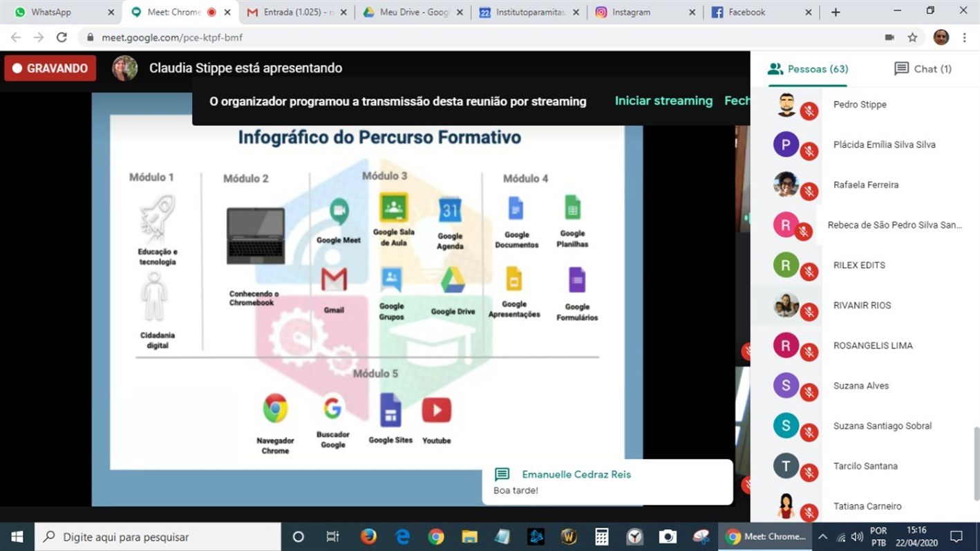The width and height of the screenshot is (980, 551).
Task: Switch to the Chat tab
Action: (923, 68)
